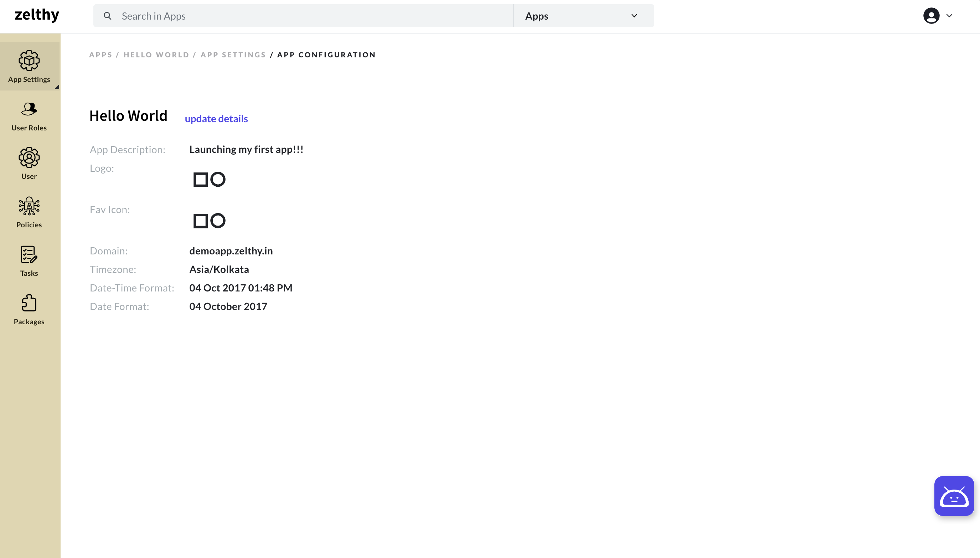Image resolution: width=980 pixels, height=558 pixels.
Task: Click the description Launching my first app!!!
Action: [247, 149]
